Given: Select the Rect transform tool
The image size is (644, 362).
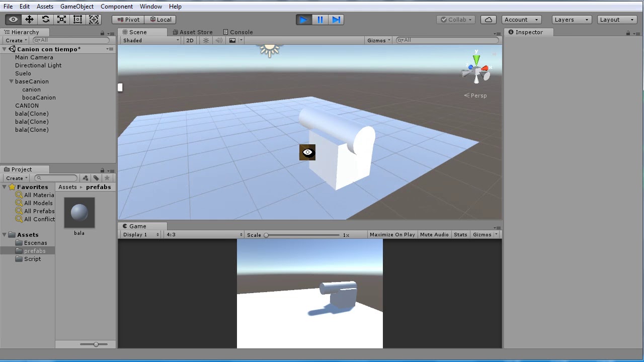Looking at the screenshot, I should (x=78, y=20).
